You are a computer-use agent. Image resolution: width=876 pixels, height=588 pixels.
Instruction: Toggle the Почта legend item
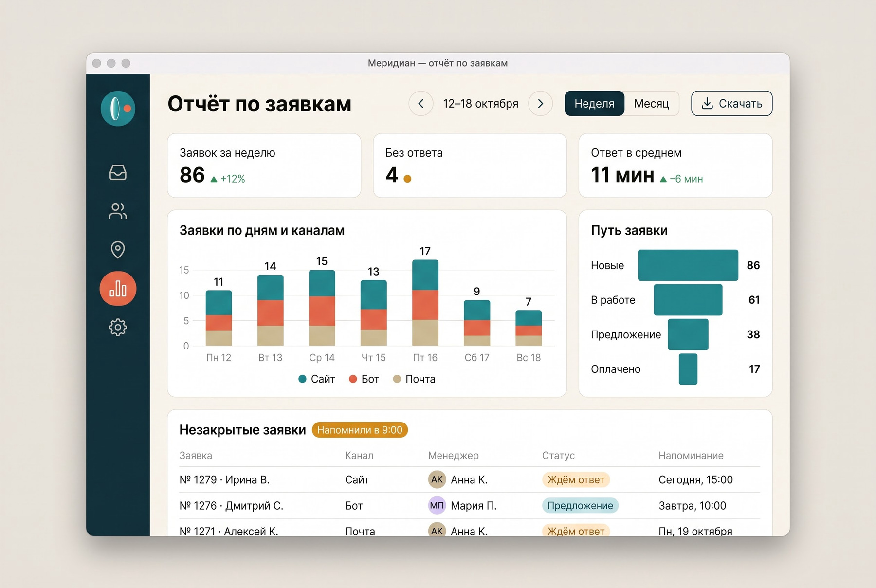(x=414, y=379)
